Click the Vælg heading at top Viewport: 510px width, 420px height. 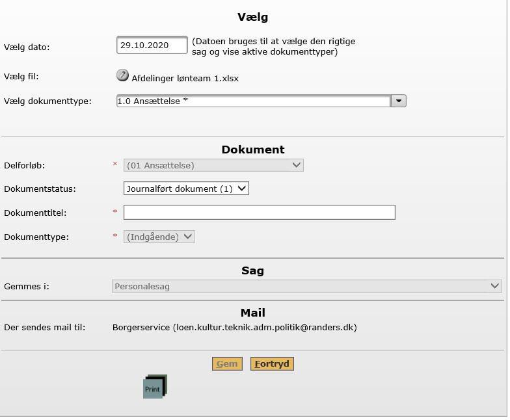252,17
